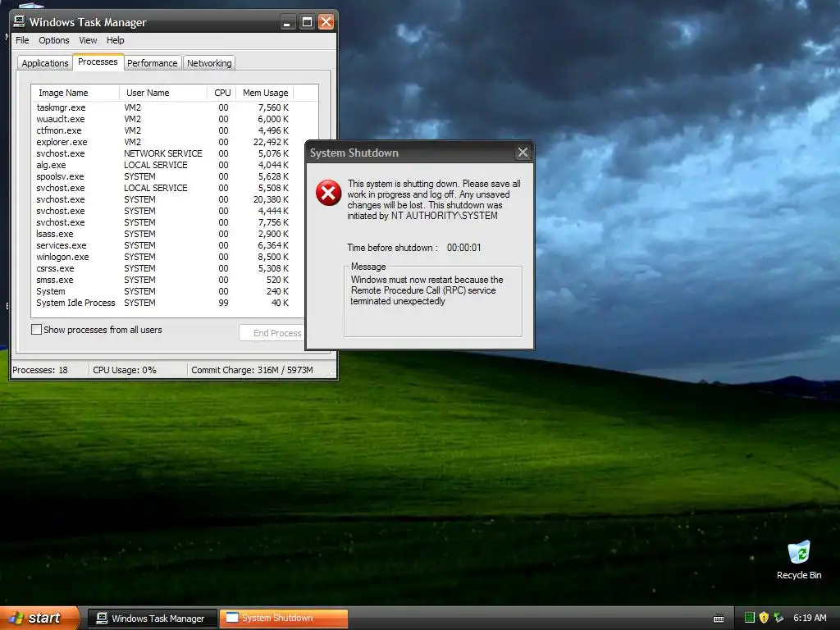Click the red error icon in System Shutdown

[328, 193]
